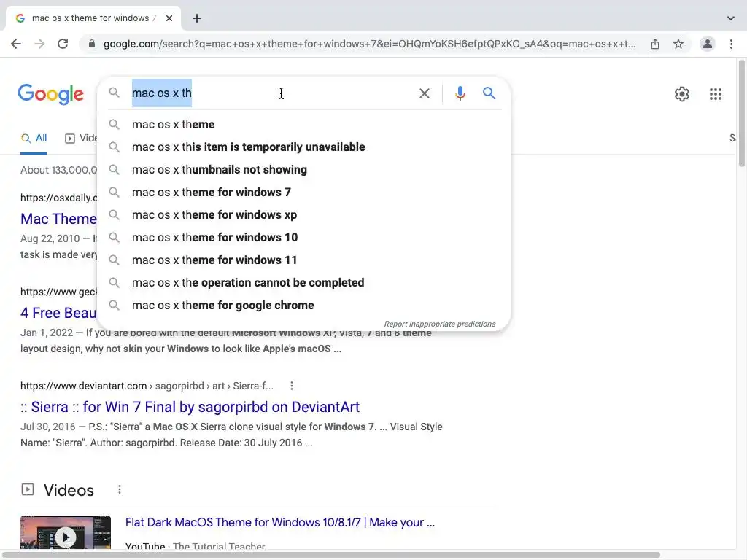747x560 pixels.
Task: Start voice search with microphone
Action: [x=460, y=93]
